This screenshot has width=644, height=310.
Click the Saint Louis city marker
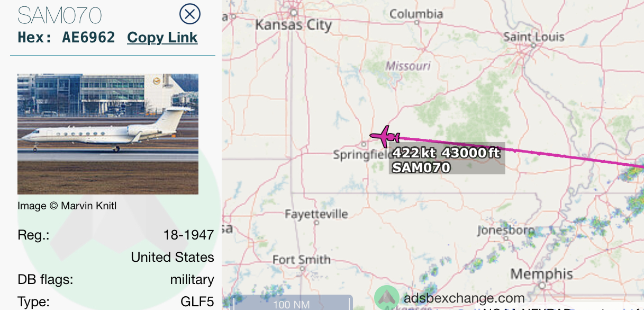click(x=534, y=46)
